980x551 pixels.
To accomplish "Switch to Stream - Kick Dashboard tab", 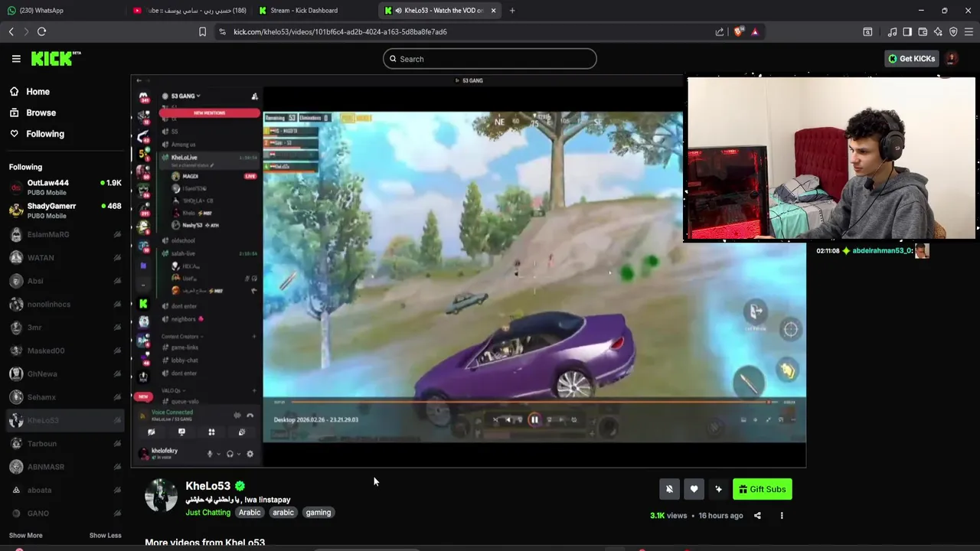I will point(314,11).
